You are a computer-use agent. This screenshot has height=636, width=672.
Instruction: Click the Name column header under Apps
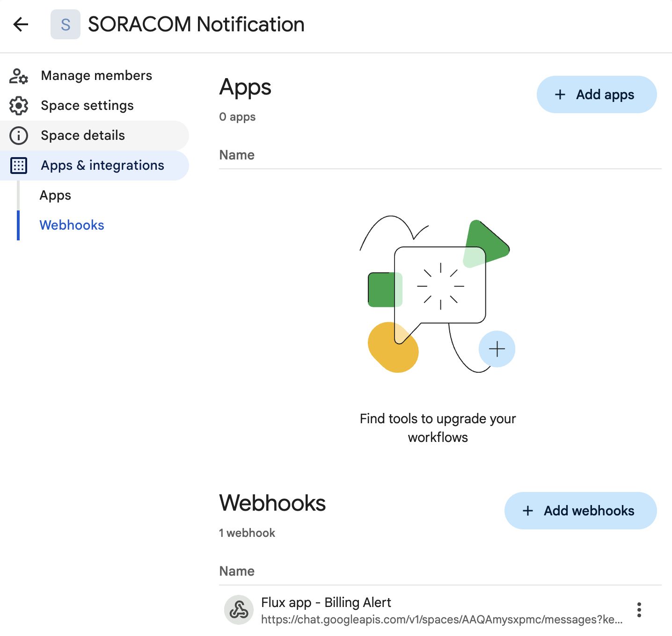click(x=237, y=155)
